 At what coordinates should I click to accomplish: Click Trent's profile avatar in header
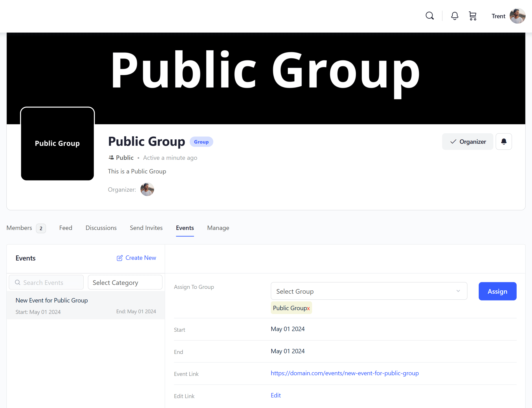coord(517,16)
